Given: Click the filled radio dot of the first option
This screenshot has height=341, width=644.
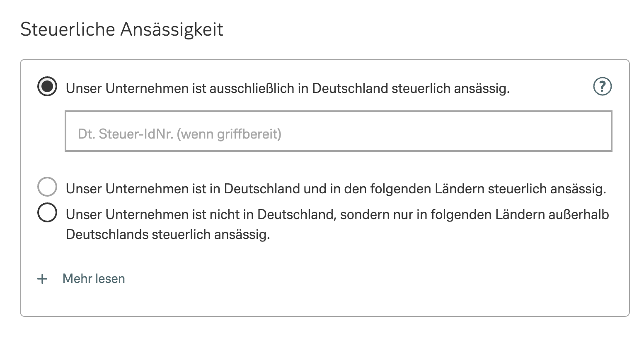Looking at the screenshot, I should tap(47, 87).
